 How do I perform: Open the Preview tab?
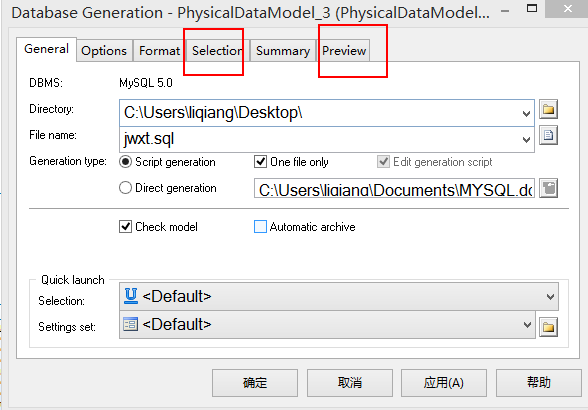pos(344,51)
